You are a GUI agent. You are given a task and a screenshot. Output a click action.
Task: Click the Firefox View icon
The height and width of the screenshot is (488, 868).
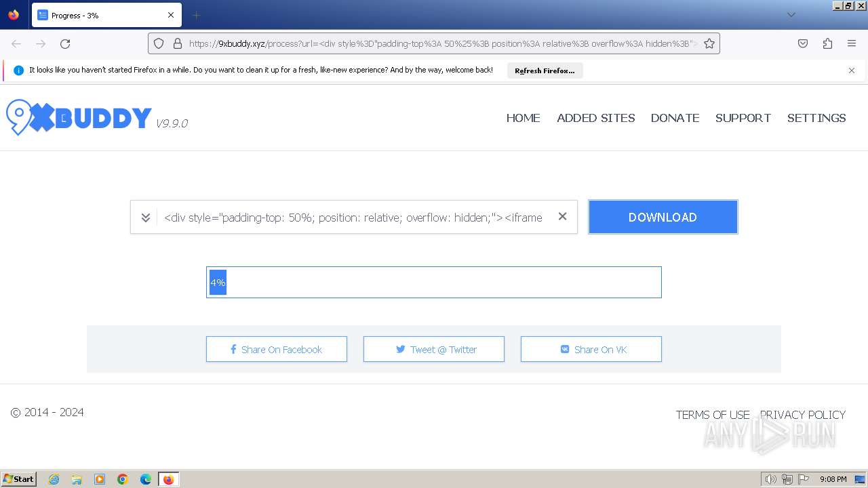point(14,15)
